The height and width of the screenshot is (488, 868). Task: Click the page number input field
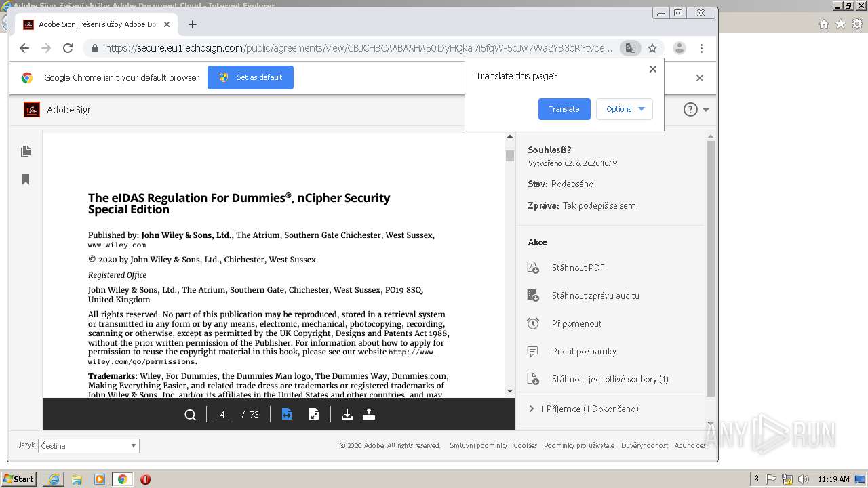click(222, 414)
